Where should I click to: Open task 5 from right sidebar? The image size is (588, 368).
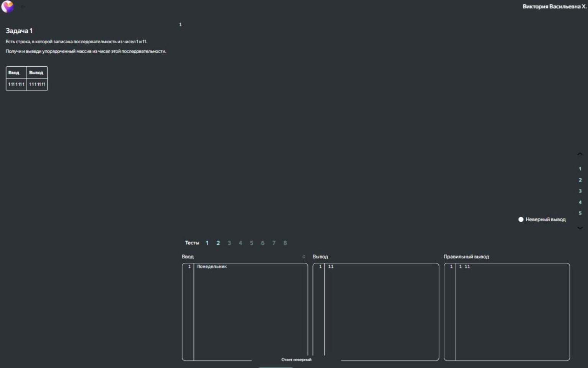pos(580,213)
